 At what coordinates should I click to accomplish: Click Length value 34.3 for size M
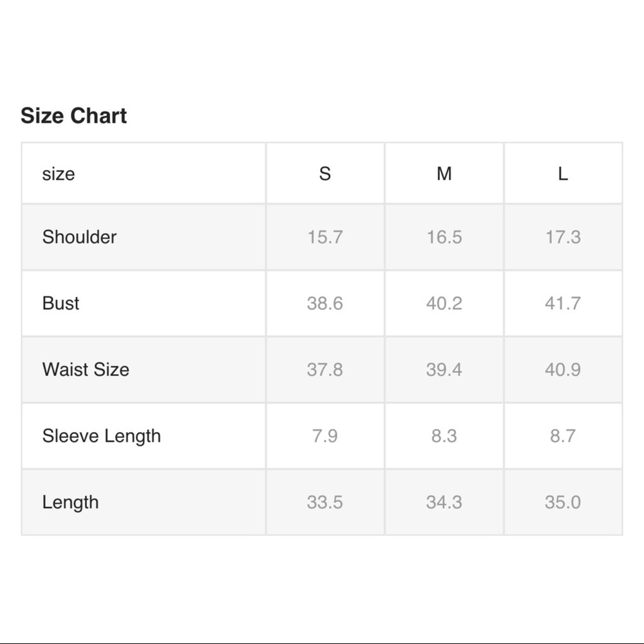[444, 502]
